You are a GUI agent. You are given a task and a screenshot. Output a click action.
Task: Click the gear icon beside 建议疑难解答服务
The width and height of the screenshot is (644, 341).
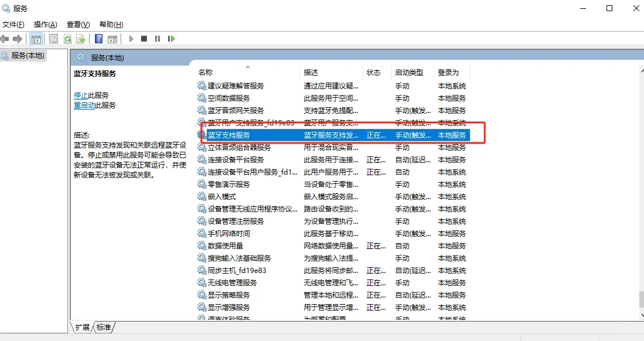coord(201,86)
